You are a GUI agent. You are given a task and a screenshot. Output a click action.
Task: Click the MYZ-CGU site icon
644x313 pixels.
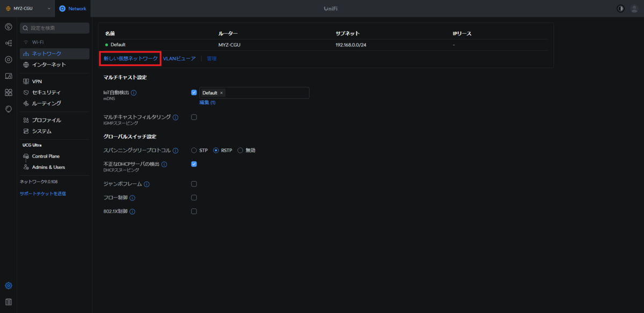pyautogui.click(x=8, y=9)
